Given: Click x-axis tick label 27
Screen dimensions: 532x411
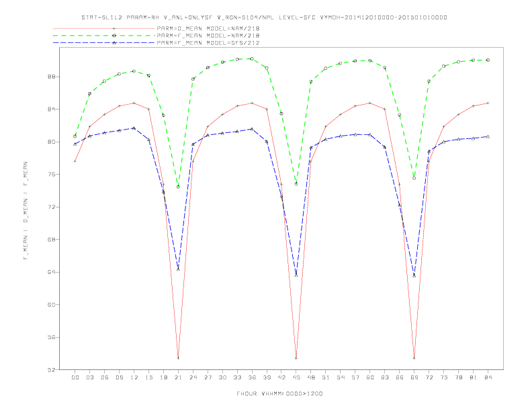Looking at the screenshot, I should pos(208,377).
